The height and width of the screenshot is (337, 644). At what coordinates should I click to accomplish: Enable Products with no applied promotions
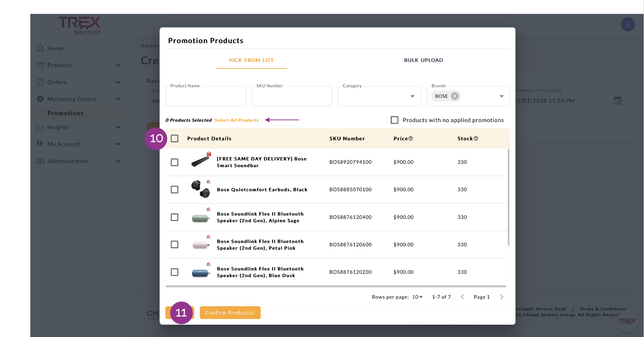(394, 120)
